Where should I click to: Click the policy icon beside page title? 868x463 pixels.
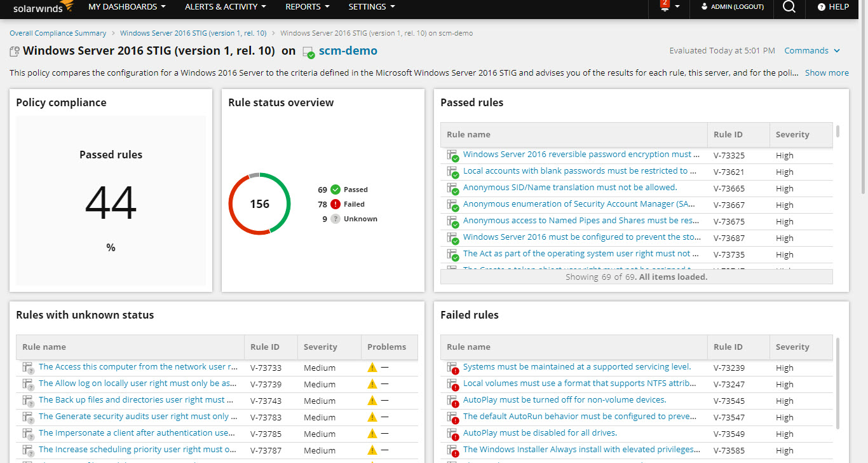click(15, 52)
